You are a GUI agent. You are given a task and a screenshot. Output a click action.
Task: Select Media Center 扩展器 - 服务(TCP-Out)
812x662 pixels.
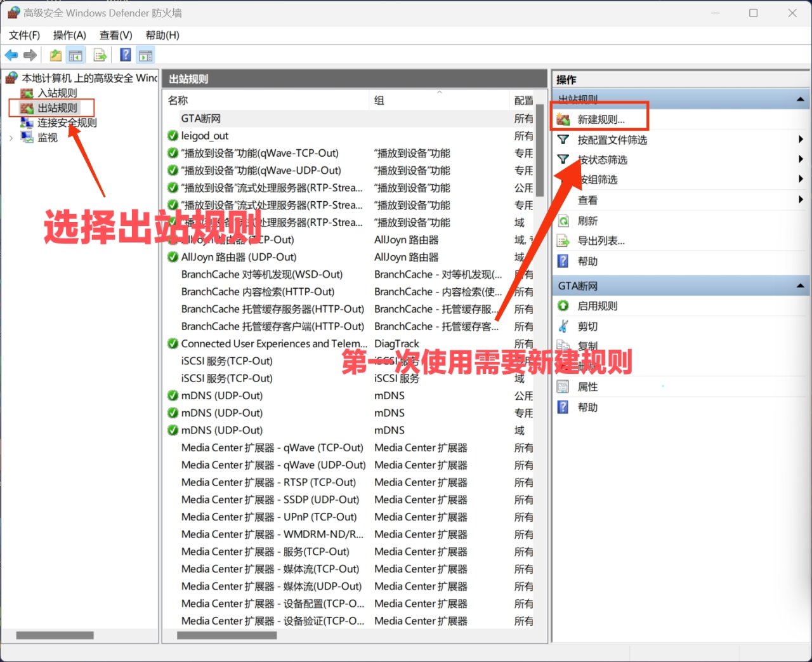click(265, 552)
